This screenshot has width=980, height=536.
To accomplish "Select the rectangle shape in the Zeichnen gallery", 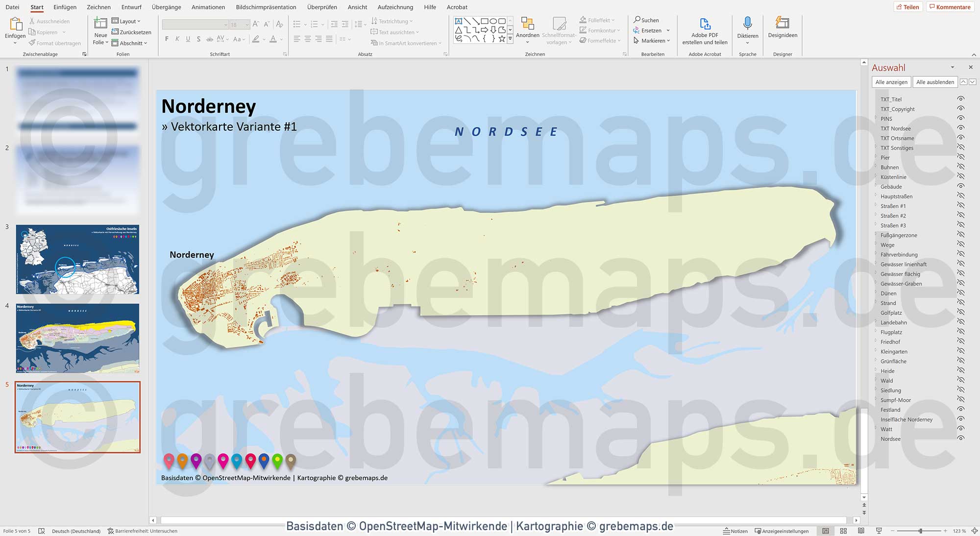I will [484, 21].
